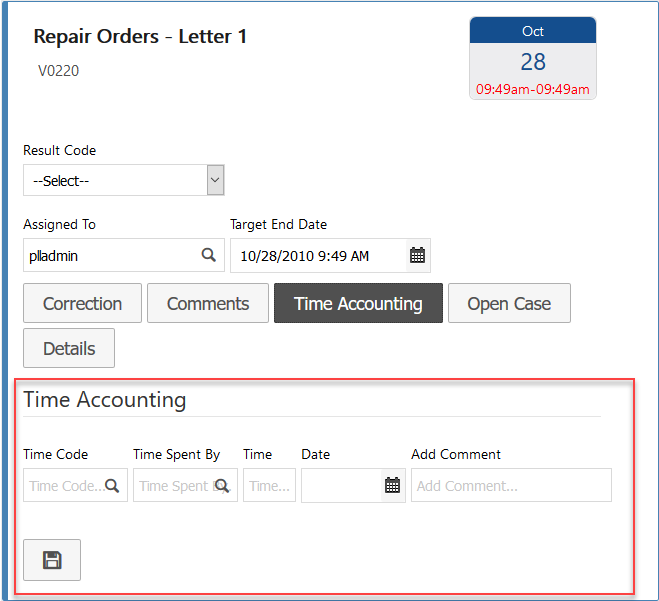Click the Time Code search icon

tap(112, 486)
